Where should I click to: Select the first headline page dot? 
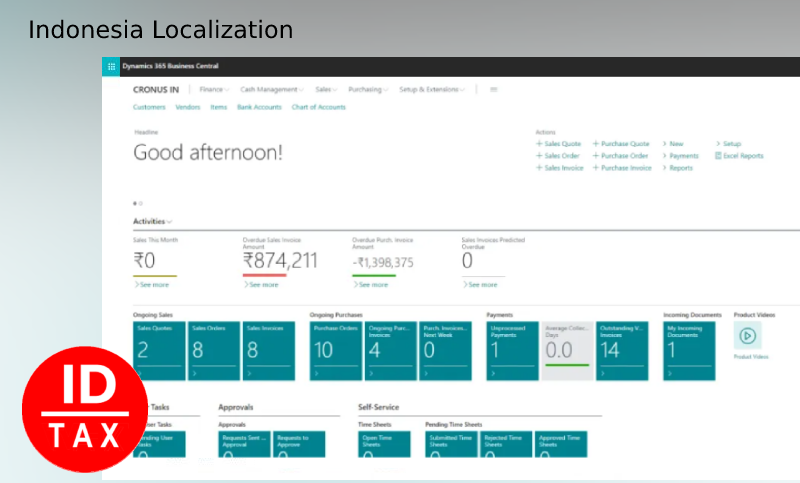135,204
